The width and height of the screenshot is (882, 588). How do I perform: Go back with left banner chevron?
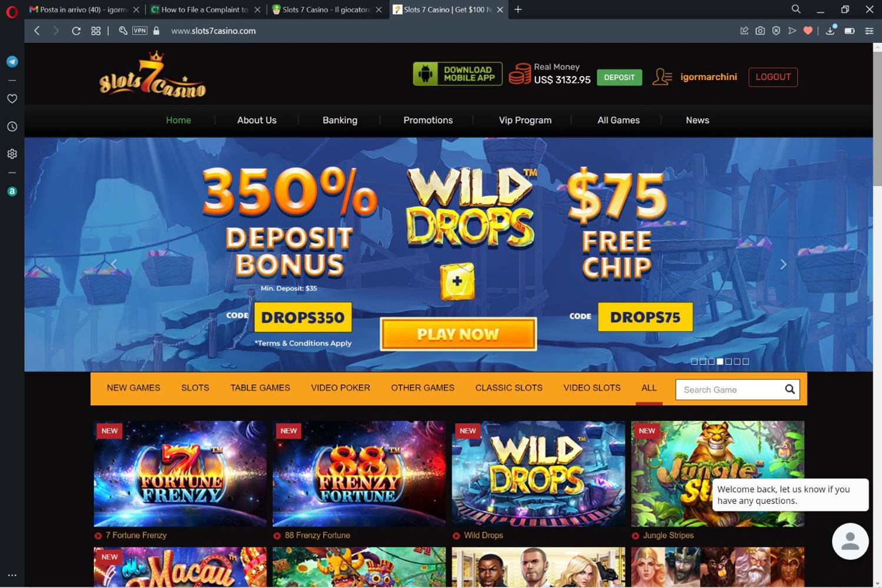[114, 265]
